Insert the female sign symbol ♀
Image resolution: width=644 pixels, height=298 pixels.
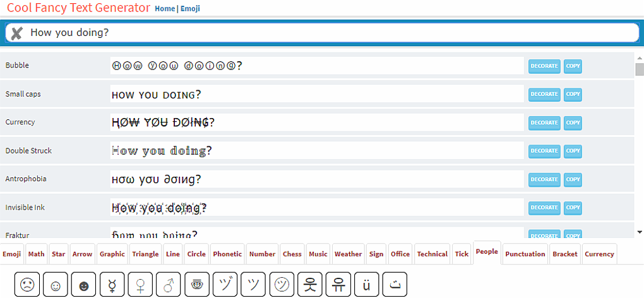[140, 285]
